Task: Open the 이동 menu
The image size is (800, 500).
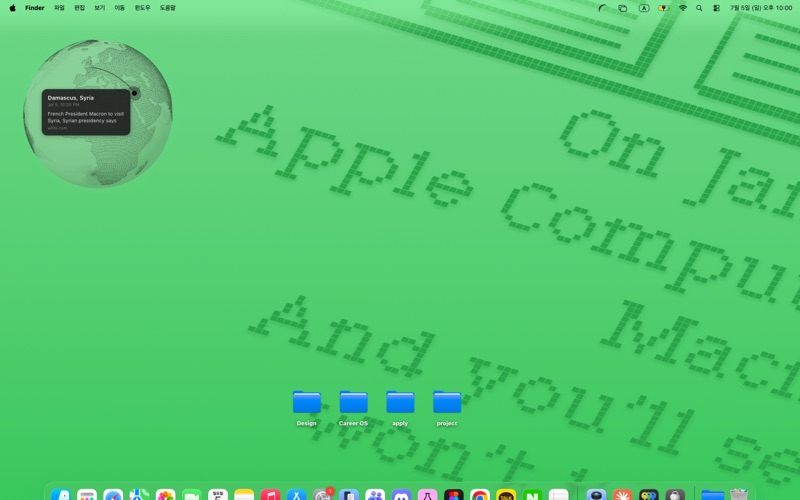Action: click(x=119, y=8)
